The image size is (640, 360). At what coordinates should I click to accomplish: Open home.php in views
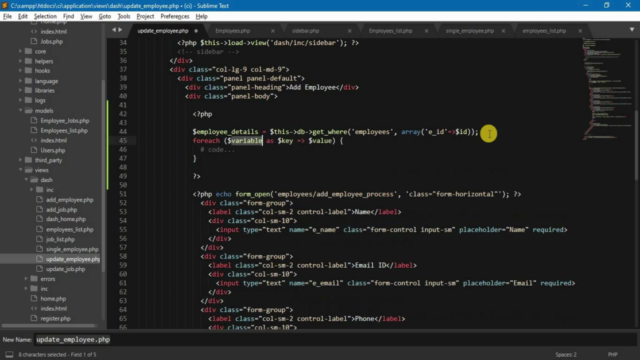(53, 299)
